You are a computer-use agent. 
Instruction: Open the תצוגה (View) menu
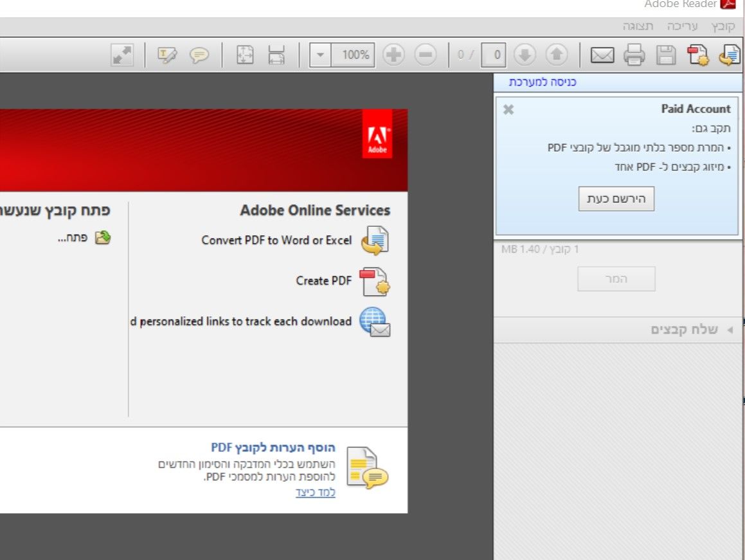tap(638, 26)
